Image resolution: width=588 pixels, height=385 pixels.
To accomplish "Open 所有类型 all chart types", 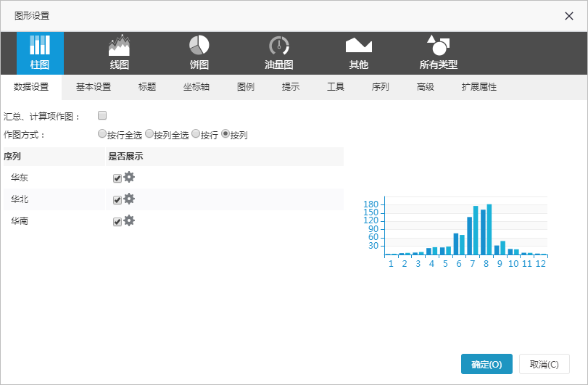I will pyautogui.click(x=439, y=53).
